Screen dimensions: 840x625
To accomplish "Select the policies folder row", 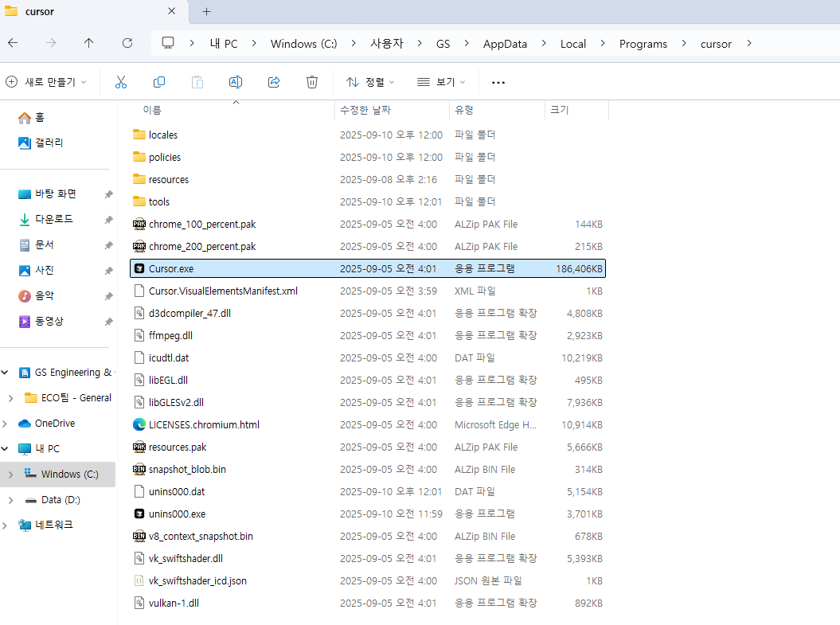I will pos(368,158).
